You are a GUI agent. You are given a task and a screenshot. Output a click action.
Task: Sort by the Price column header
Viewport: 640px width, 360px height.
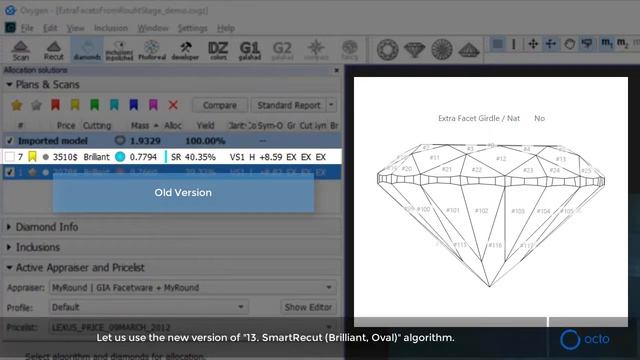click(66, 126)
